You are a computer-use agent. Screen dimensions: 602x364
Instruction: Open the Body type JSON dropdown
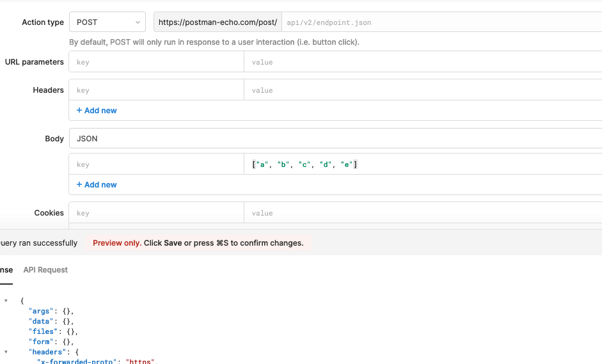336,138
